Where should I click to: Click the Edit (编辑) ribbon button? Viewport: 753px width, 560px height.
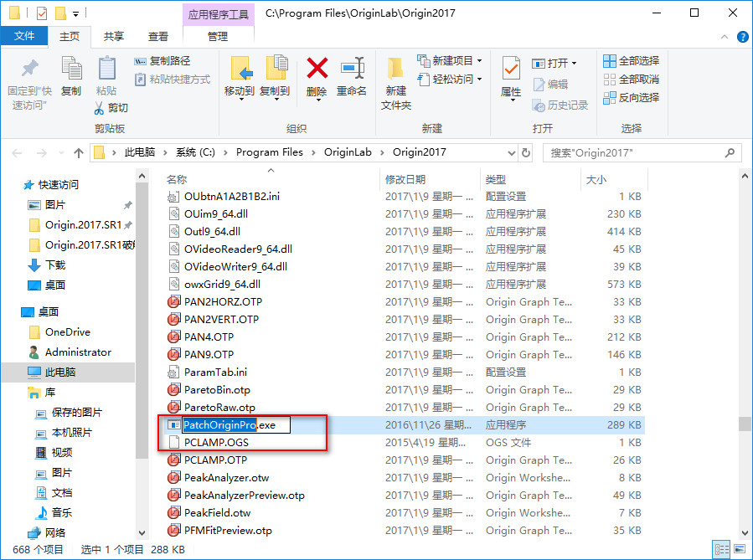(x=550, y=85)
